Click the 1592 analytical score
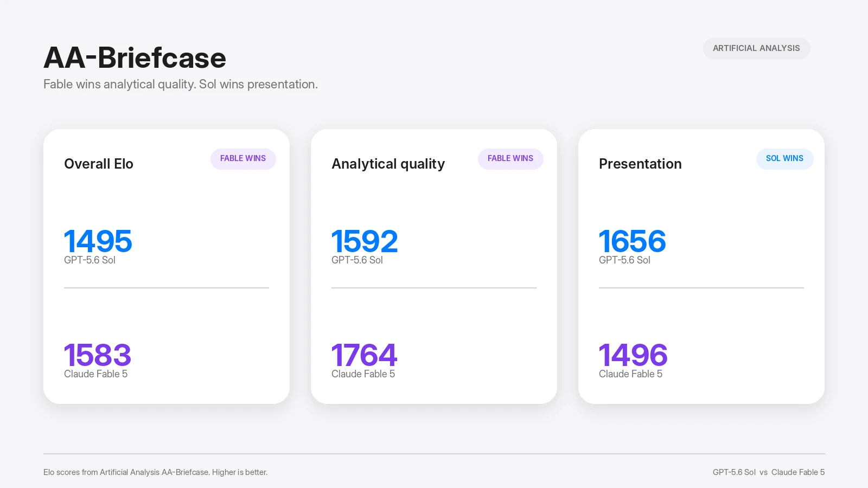Image resolution: width=868 pixels, height=488 pixels. click(x=365, y=241)
